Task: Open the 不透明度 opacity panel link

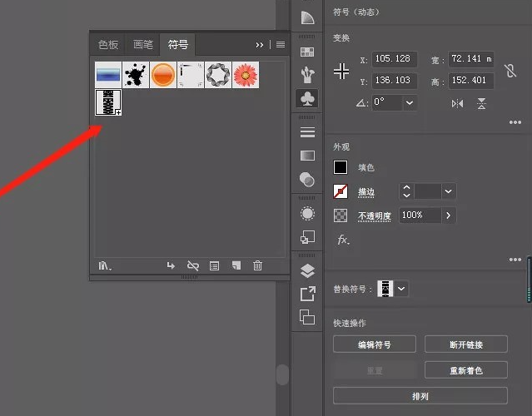Action: pos(375,216)
